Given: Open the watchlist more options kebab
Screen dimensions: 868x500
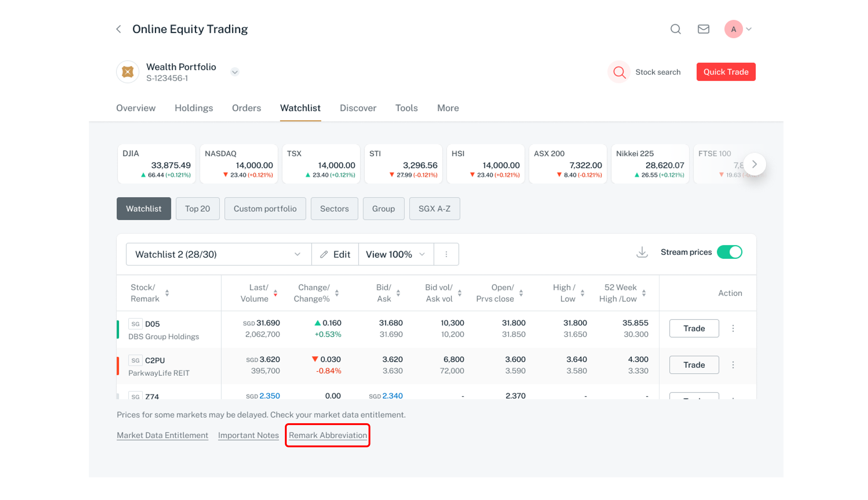Looking at the screenshot, I should coord(446,254).
